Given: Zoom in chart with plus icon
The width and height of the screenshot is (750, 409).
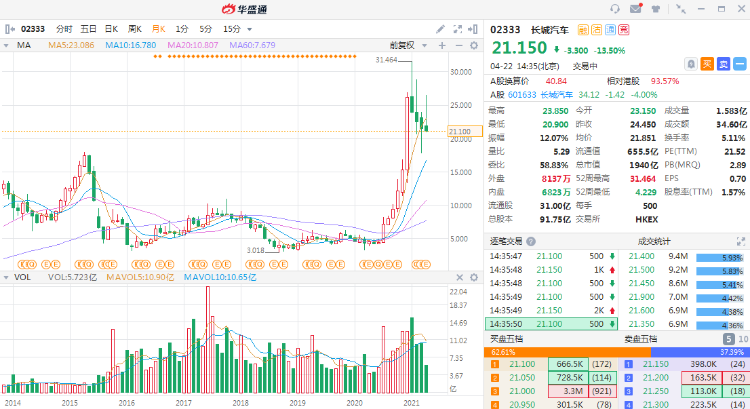Looking at the screenshot, I should pos(442,45).
